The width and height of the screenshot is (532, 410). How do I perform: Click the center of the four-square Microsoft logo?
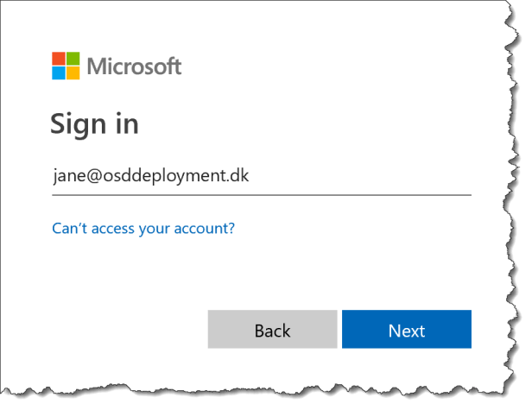[x=66, y=66]
